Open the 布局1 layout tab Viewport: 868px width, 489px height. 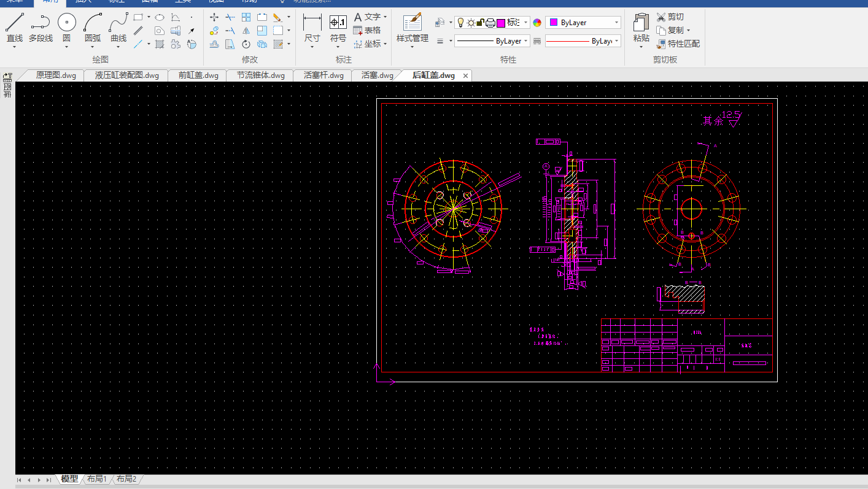click(97, 479)
